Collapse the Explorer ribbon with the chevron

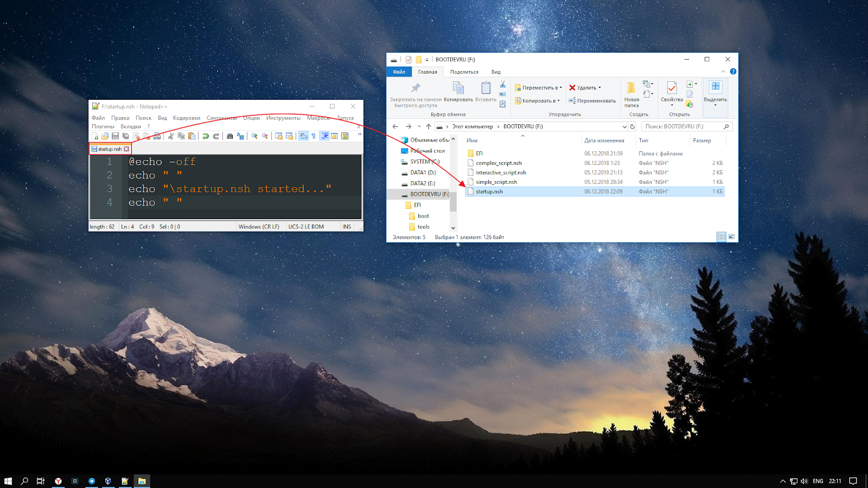[x=723, y=72]
